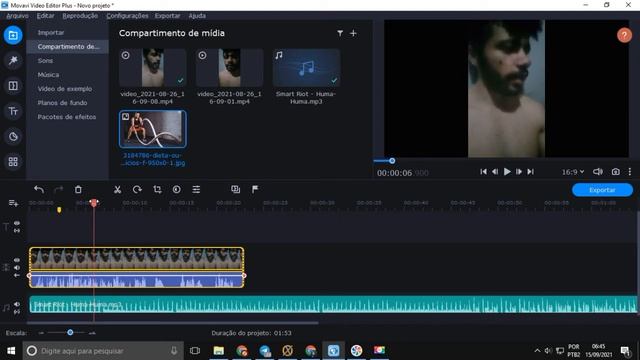Toggle title track link icon
The image size is (640, 360).
(17, 231)
